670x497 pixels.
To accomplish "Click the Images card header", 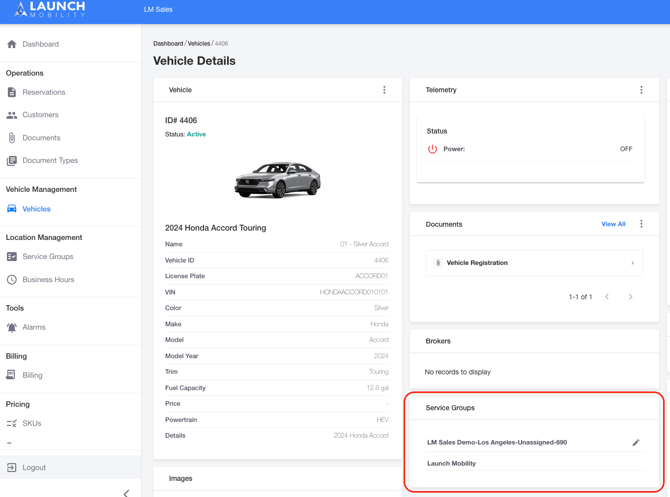I will click(277, 479).
